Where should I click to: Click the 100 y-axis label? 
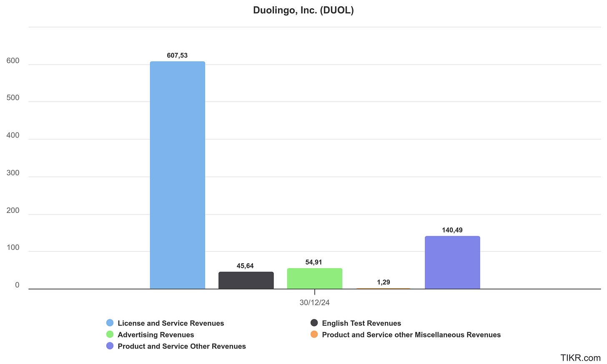(13, 247)
